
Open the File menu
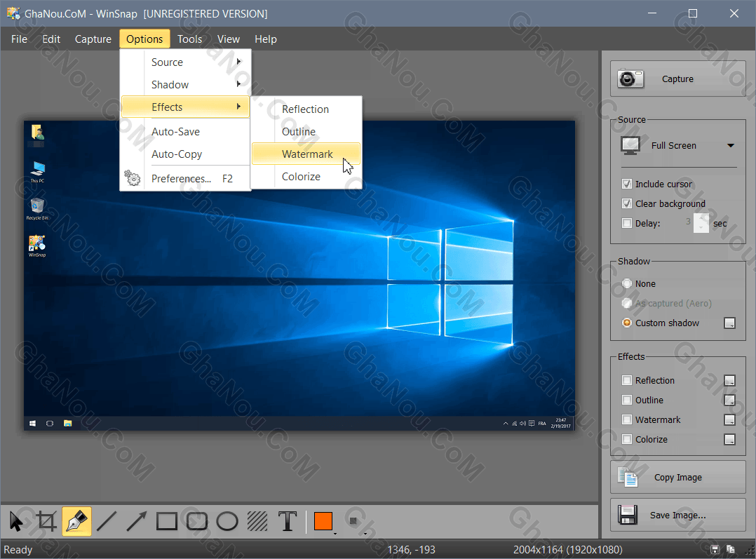click(x=20, y=39)
